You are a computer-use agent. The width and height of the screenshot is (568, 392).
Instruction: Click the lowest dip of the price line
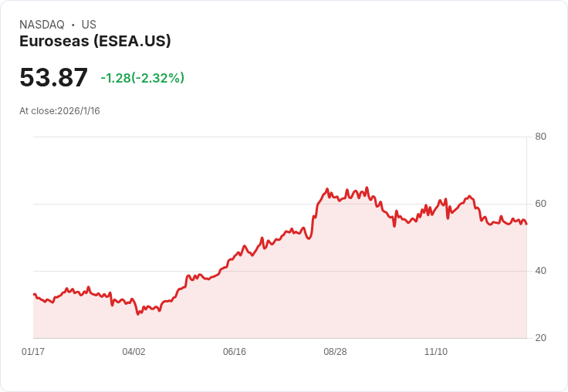(x=138, y=314)
